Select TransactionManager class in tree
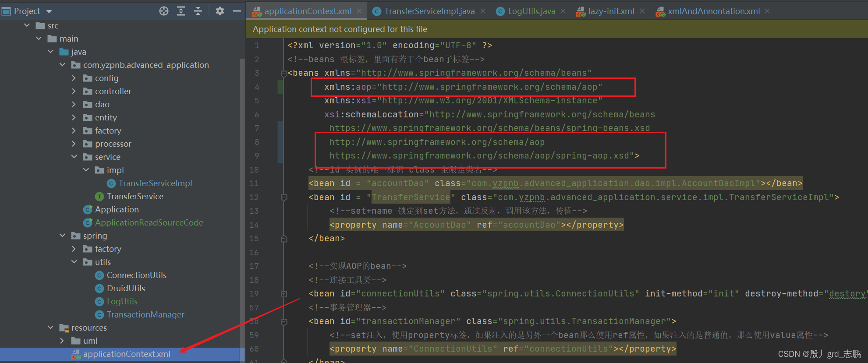The image size is (868, 363). pyautogui.click(x=145, y=314)
